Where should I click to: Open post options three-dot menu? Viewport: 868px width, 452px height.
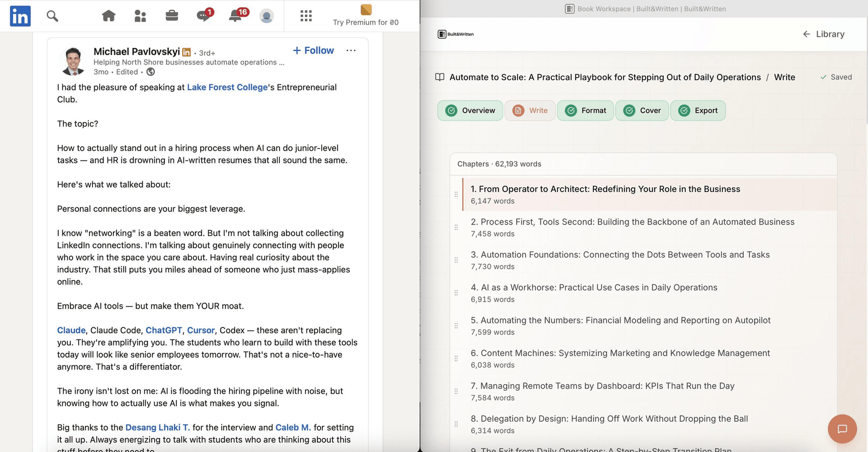(x=351, y=50)
